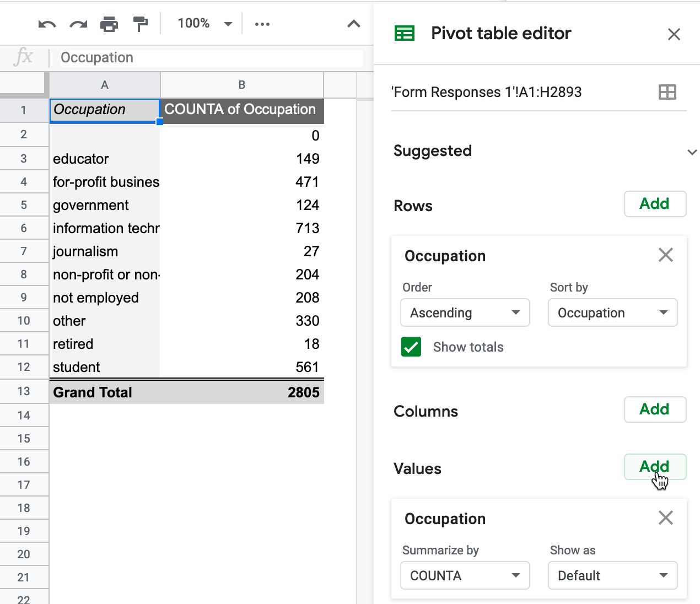Viewport: 700px width, 604px height.
Task: Click the cell with value 124
Action: pos(242,205)
